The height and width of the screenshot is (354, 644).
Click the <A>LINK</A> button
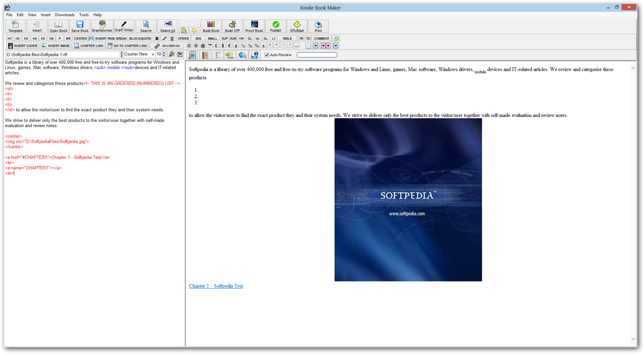pyautogui.click(x=167, y=46)
